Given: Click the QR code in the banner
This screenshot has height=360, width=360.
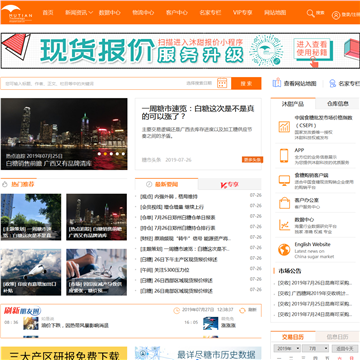Looking at the screenshot, I should pos(266,50).
